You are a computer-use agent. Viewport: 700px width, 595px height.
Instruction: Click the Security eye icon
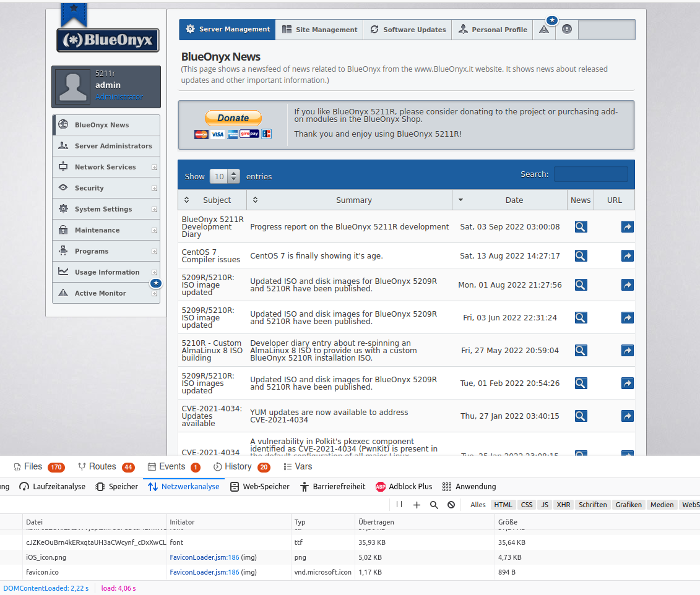coord(63,188)
